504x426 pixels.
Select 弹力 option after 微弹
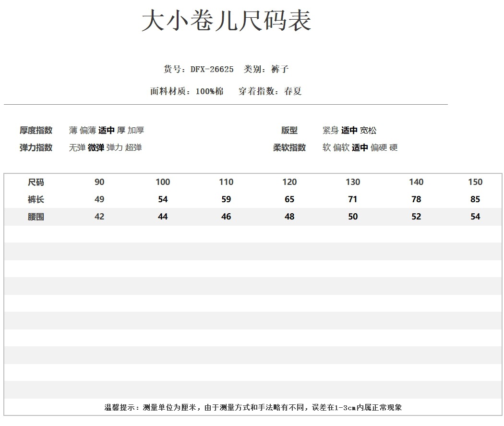coord(114,147)
